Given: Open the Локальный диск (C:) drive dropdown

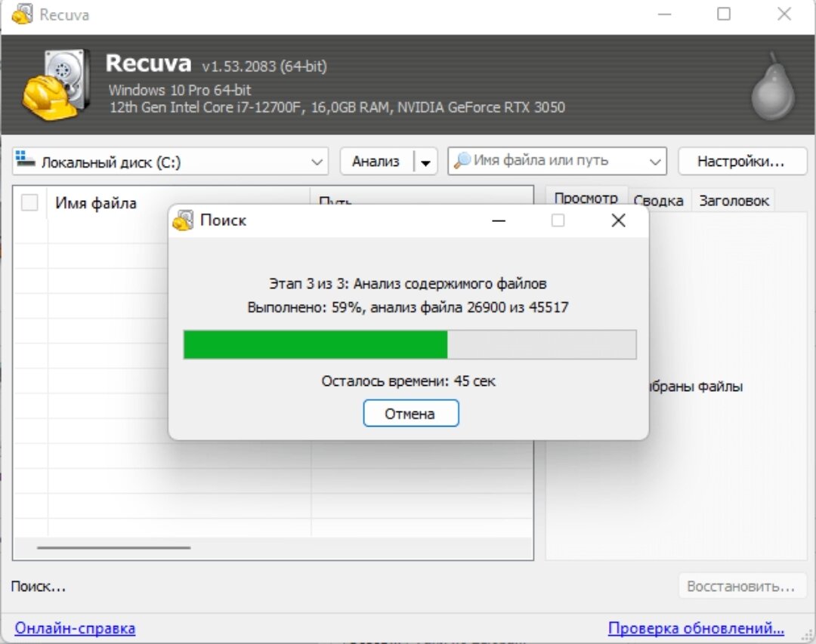Looking at the screenshot, I should (170, 162).
